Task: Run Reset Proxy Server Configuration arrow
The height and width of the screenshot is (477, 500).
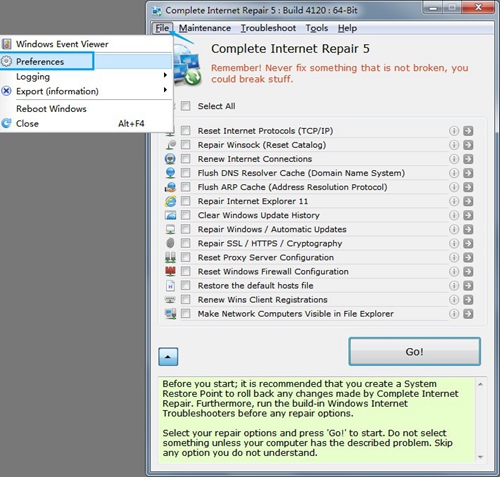Action: point(468,257)
